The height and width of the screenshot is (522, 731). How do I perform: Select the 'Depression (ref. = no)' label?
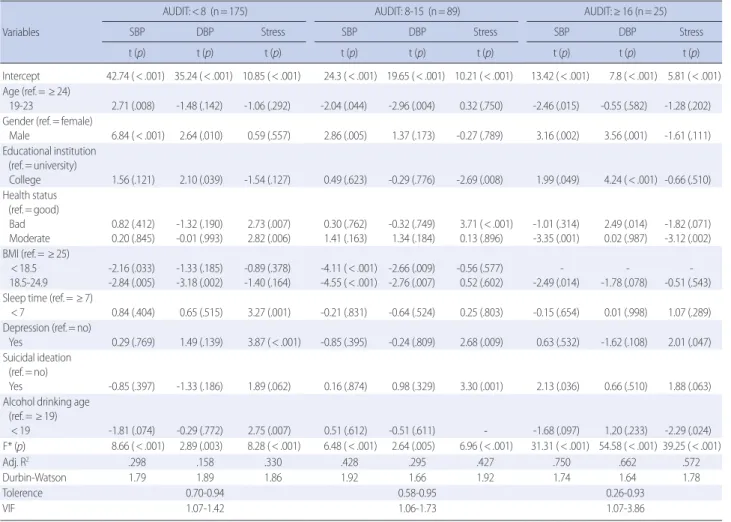pos(47,328)
